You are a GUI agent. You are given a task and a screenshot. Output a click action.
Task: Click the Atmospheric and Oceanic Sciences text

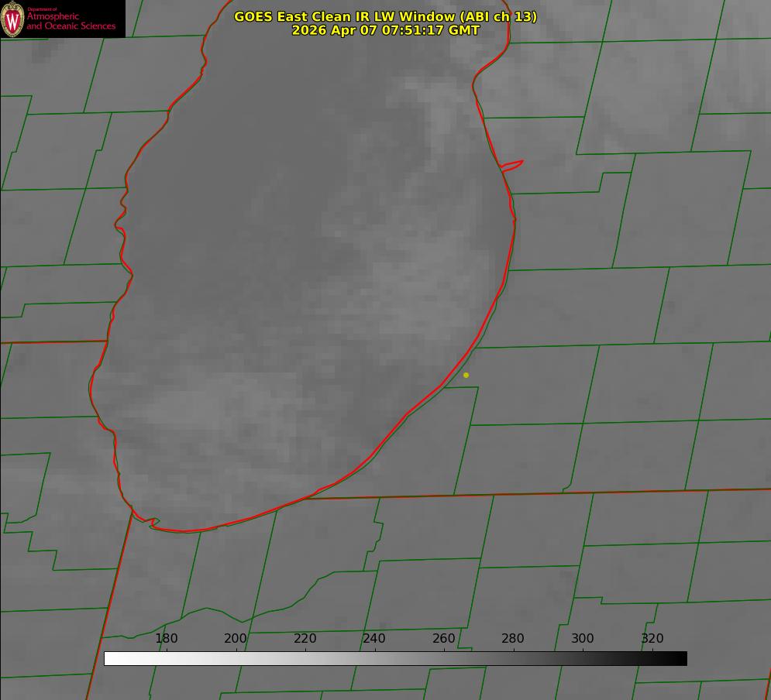click(71, 21)
